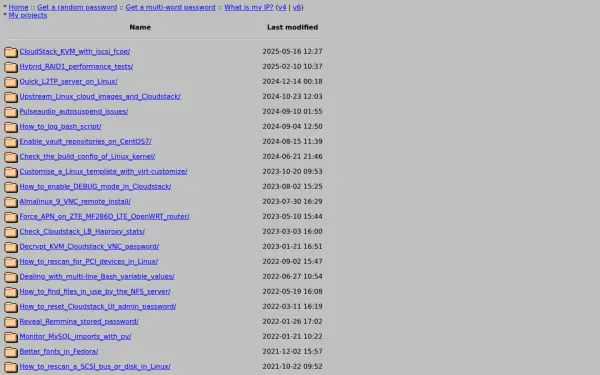
Task: Sort listing by Name column header
Action: [x=140, y=27]
